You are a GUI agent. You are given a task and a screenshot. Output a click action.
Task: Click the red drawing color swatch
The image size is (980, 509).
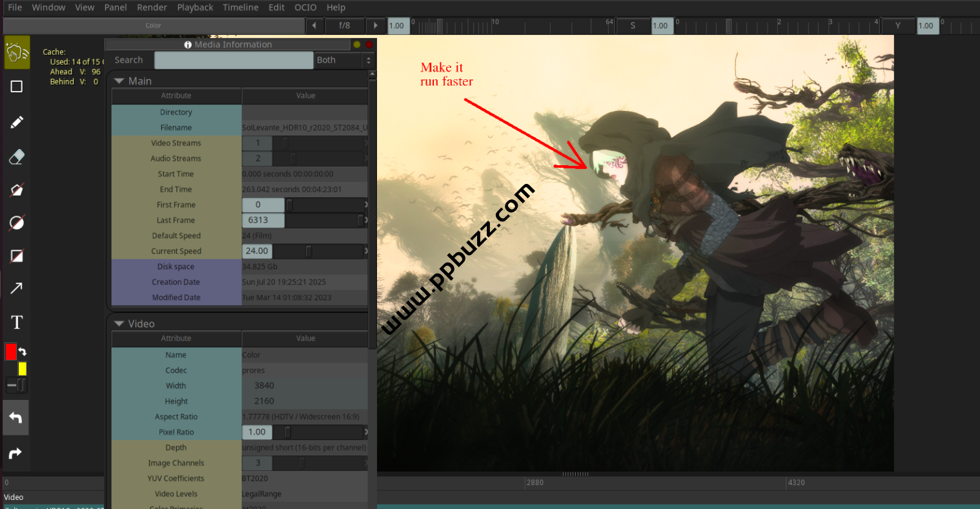11,352
